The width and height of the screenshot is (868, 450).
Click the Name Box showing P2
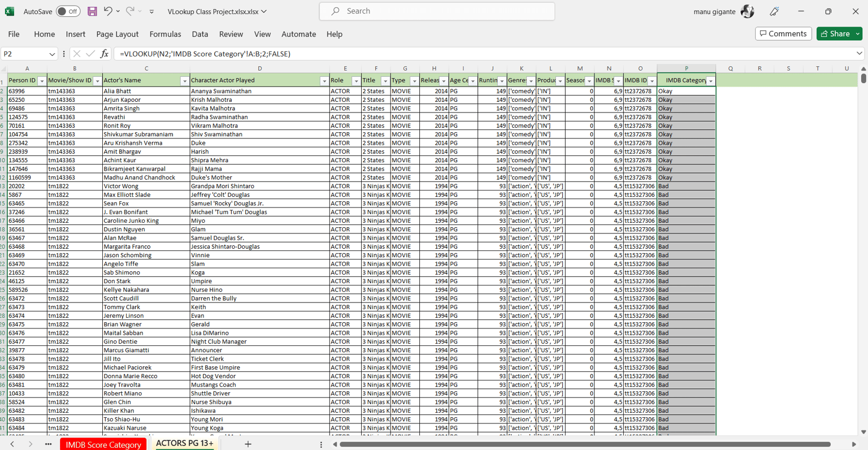point(24,54)
